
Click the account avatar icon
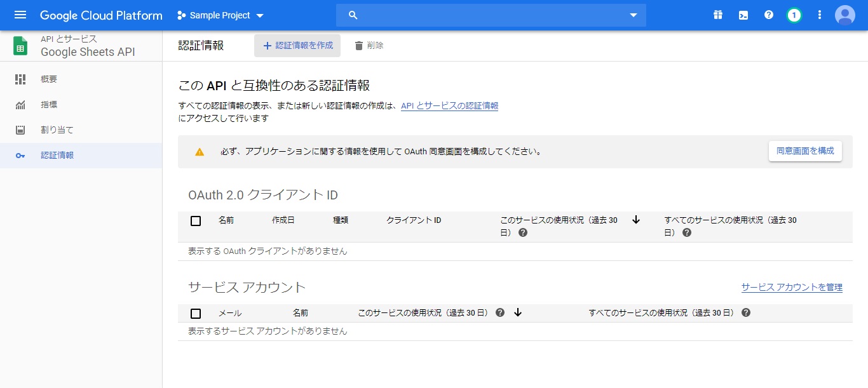point(845,14)
